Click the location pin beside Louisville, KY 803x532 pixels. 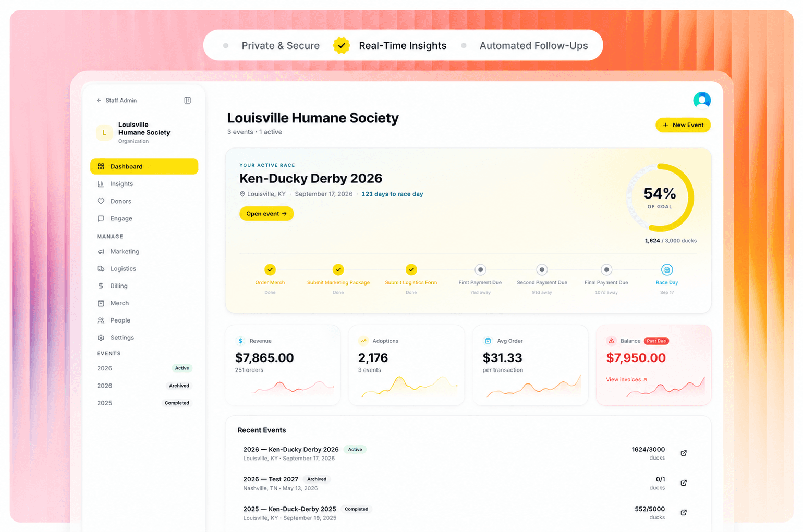242,194
